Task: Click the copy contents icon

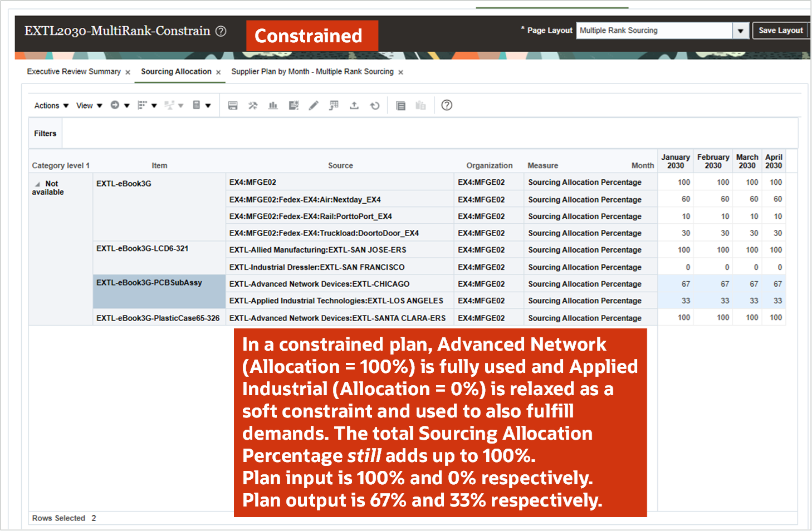Action: coord(400,105)
